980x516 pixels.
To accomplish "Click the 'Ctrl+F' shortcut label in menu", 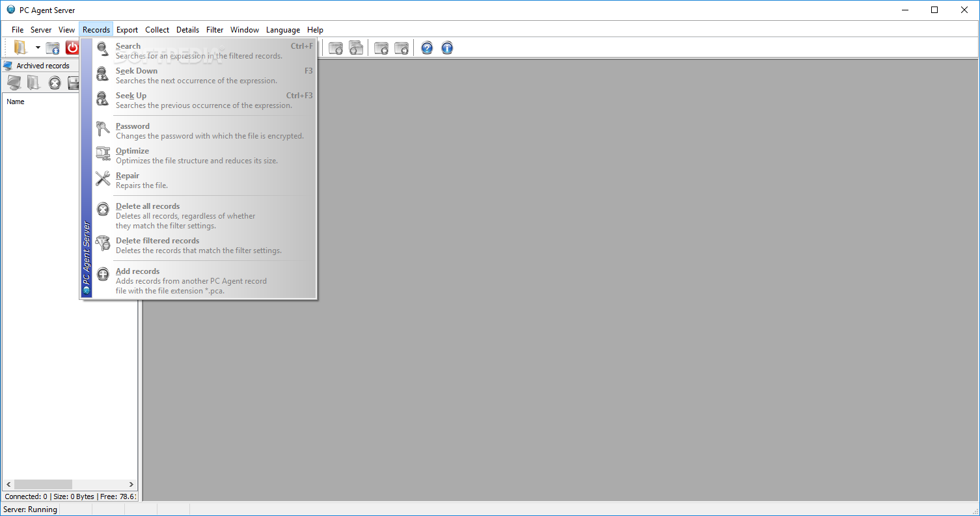I will (x=302, y=46).
